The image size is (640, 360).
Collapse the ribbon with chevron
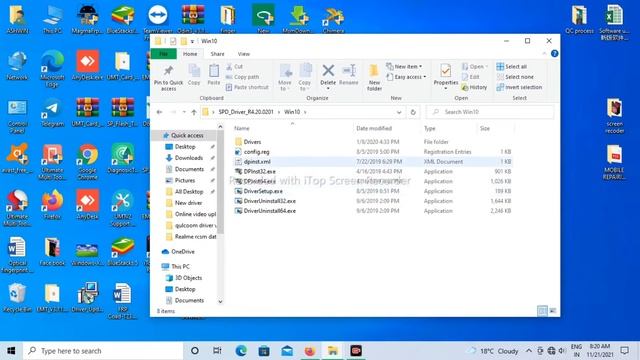point(544,53)
